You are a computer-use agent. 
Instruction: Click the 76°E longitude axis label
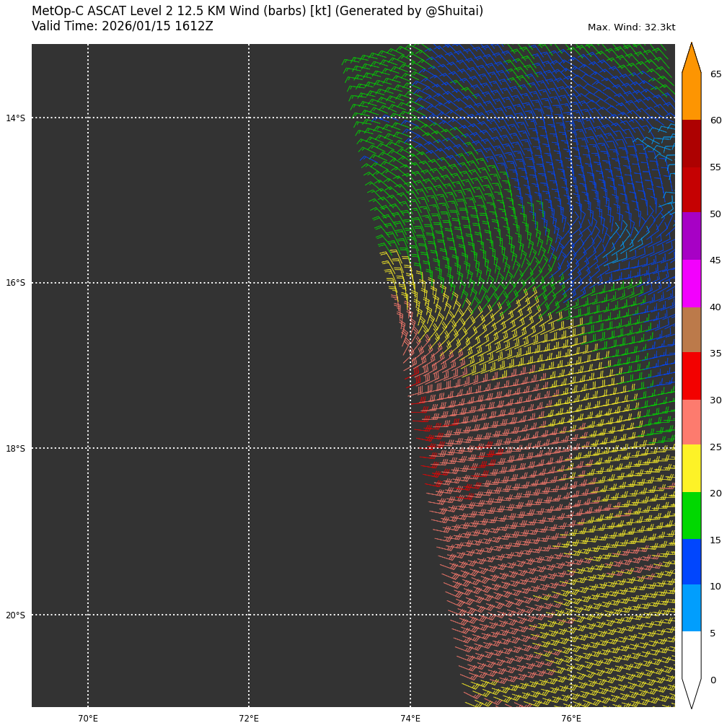[x=571, y=719]
